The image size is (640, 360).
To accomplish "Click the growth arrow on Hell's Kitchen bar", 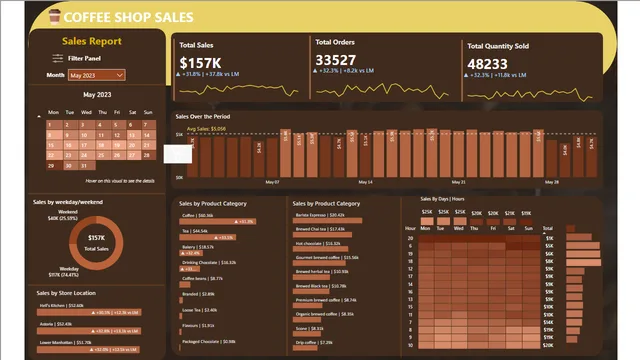I will (93, 313).
